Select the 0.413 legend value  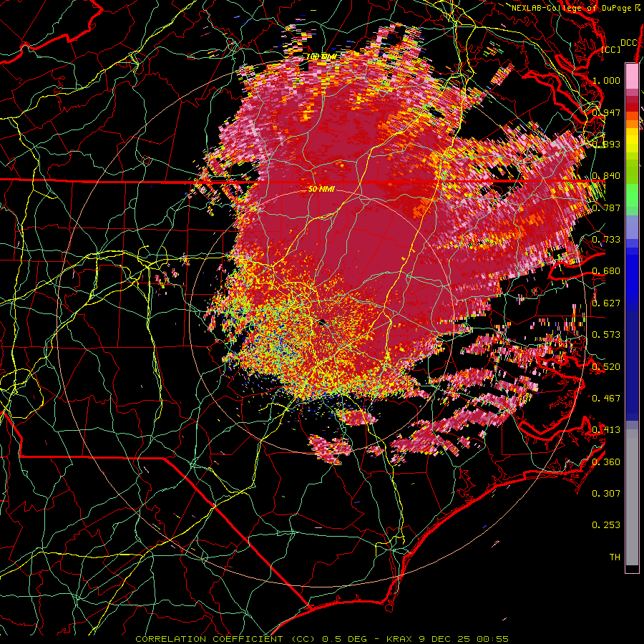(606, 430)
